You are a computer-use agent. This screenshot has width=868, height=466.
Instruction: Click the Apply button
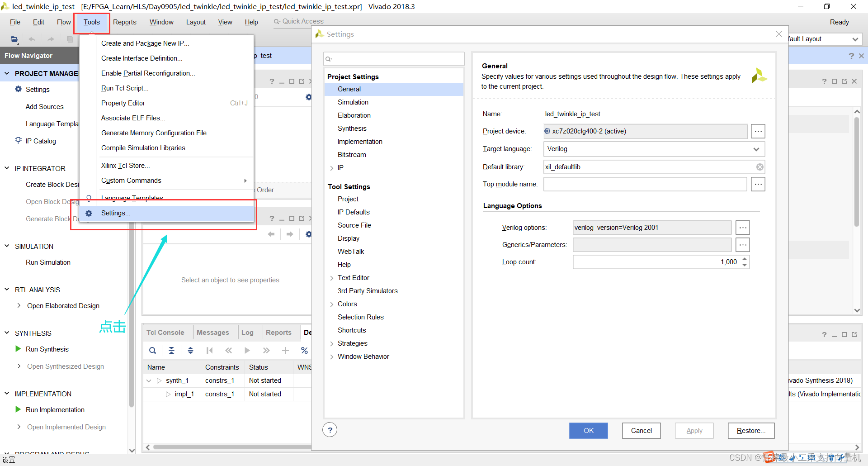(694, 431)
